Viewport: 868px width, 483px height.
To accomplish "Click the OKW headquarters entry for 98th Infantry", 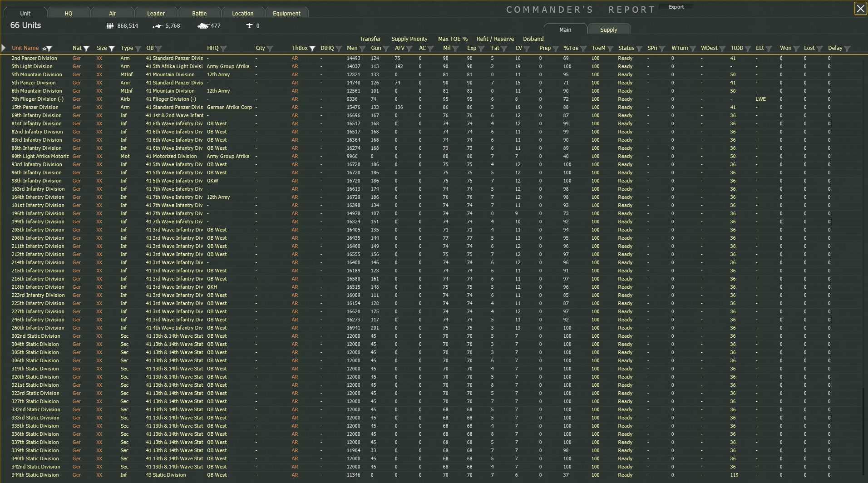I will (212, 181).
